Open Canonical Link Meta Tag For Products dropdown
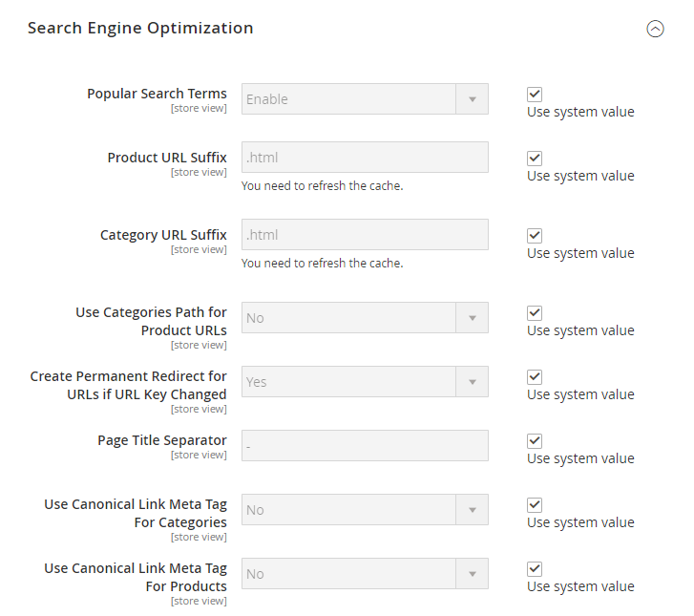Screen dimensions: 694x616 pyautogui.click(x=365, y=574)
